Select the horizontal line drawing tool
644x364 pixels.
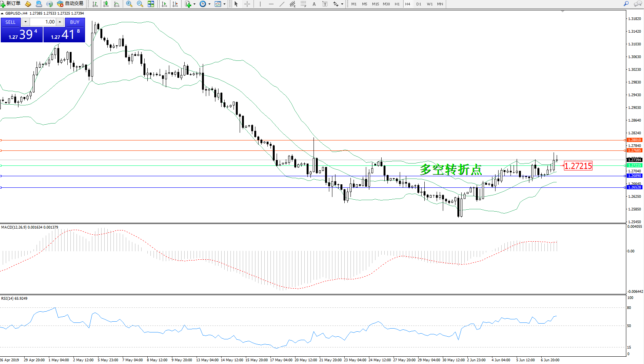pyautogui.click(x=271, y=4)
